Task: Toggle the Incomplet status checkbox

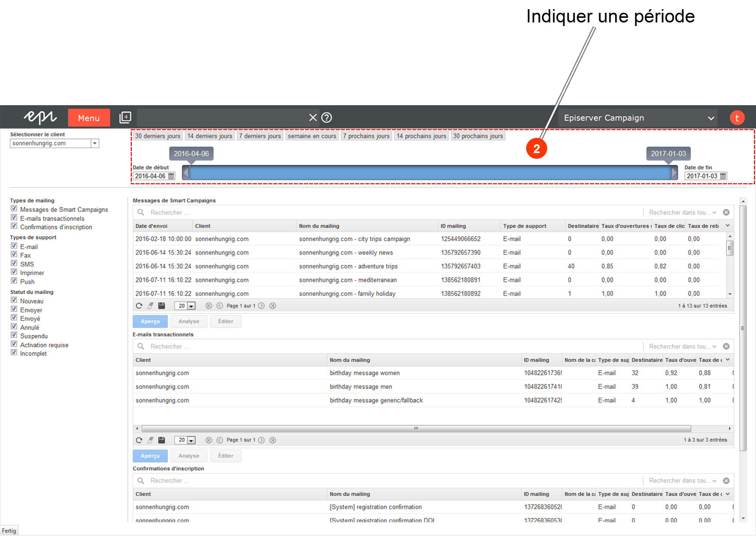Action: tap(14, 352)
